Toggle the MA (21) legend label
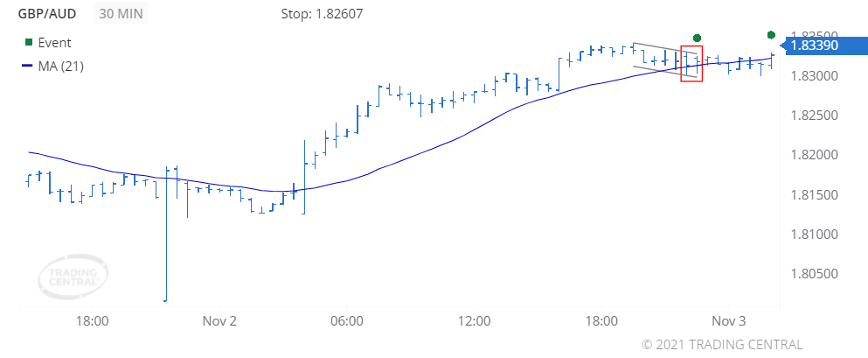 coord(61,66)
